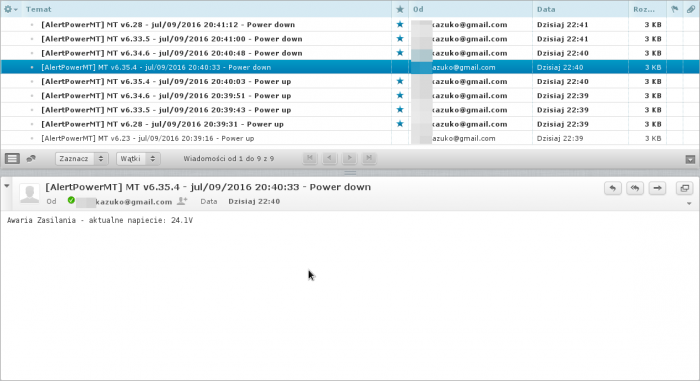This screenshot has height=381, width=700.
Task: Open message v6.33.5 20:39:43 Power up
Action: click(x=166, y=110)
